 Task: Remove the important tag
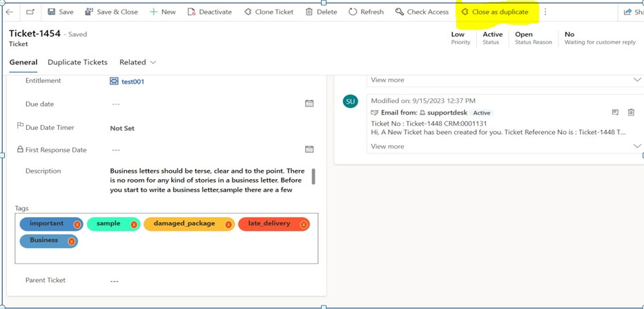pyautogui.click(x=77, y=225)
